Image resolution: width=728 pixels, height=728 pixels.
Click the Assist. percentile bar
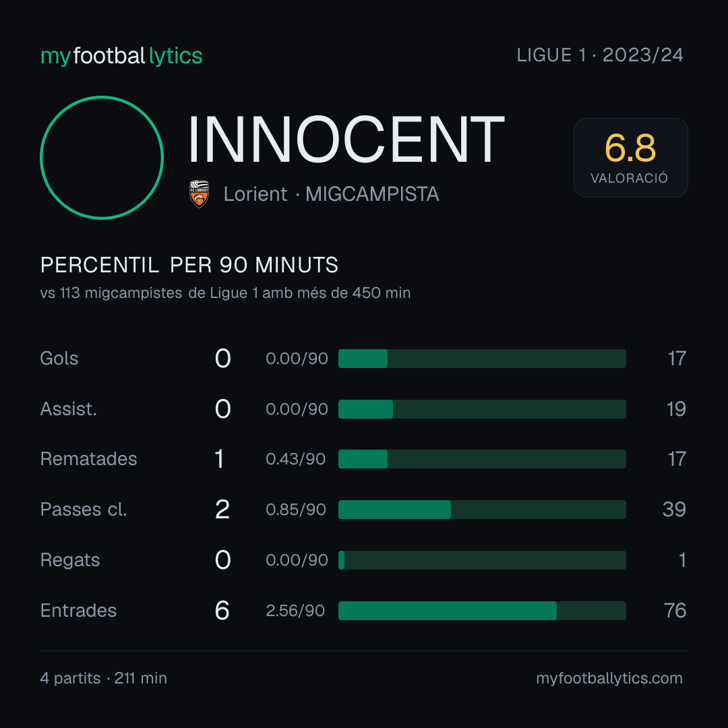[x=482, y=409]
